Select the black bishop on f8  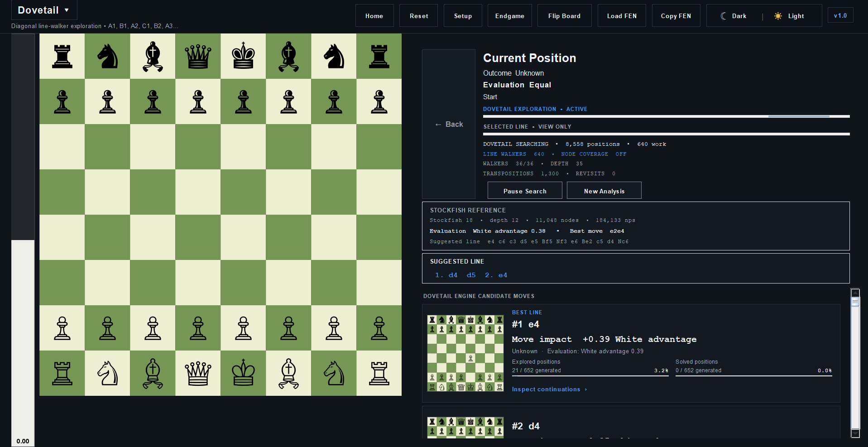click(288, 56)
